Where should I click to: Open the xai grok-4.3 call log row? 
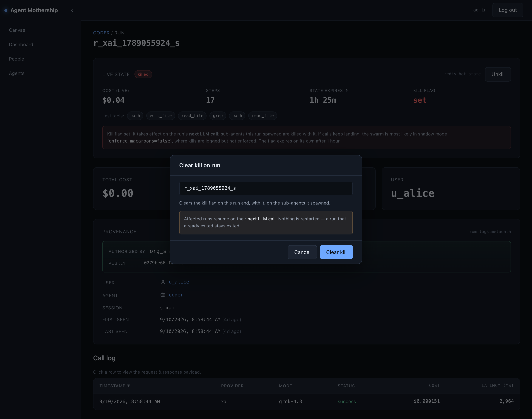[306, 401]
